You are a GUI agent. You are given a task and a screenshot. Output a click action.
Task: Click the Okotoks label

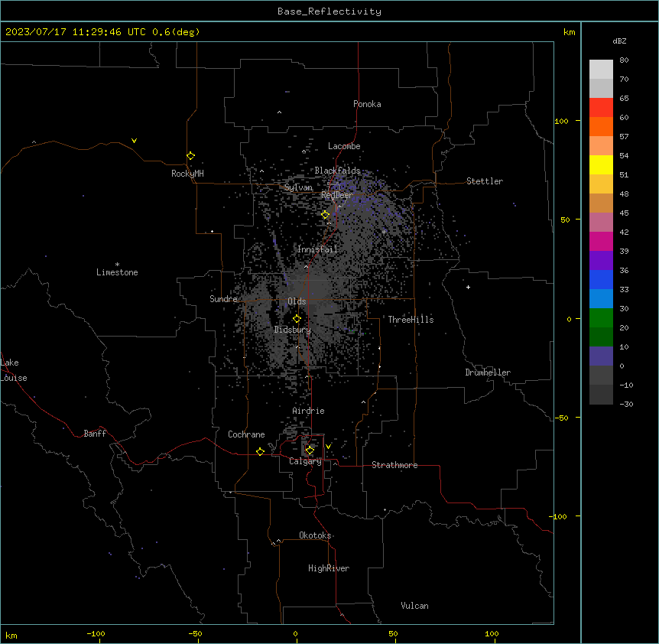pyautogui.click(x=315, y=535)
